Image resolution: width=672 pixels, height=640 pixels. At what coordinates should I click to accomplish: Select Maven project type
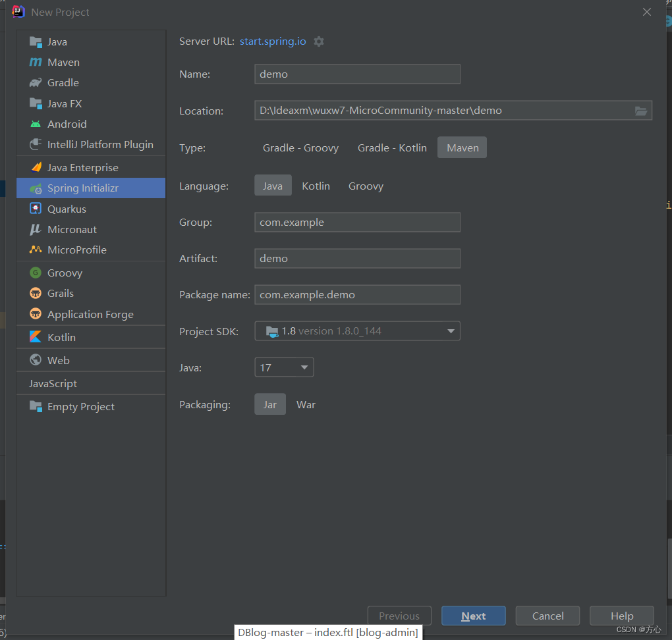(462, 147)
